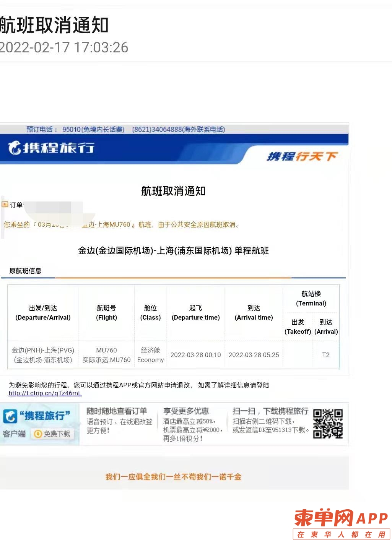Click the 扫一扫，下载携程旅行 text
Image resolution: width=392 pixels, height=541 pixels.
(x=270, y=411)
